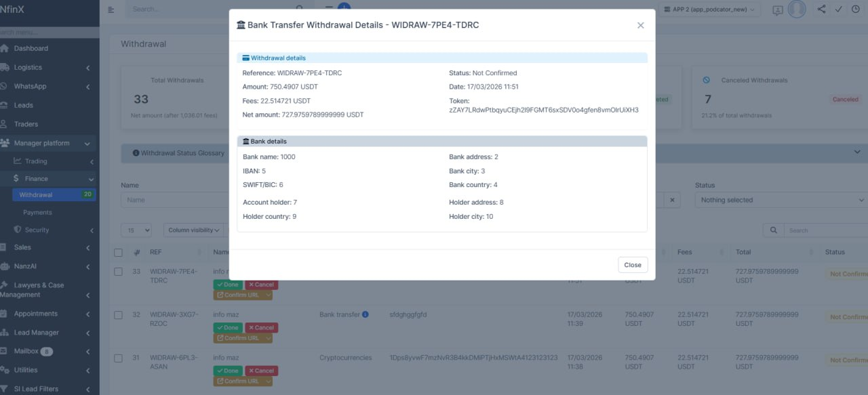Open Dashboard from the sidebar
868x395 pixels.
click(31, 49)
